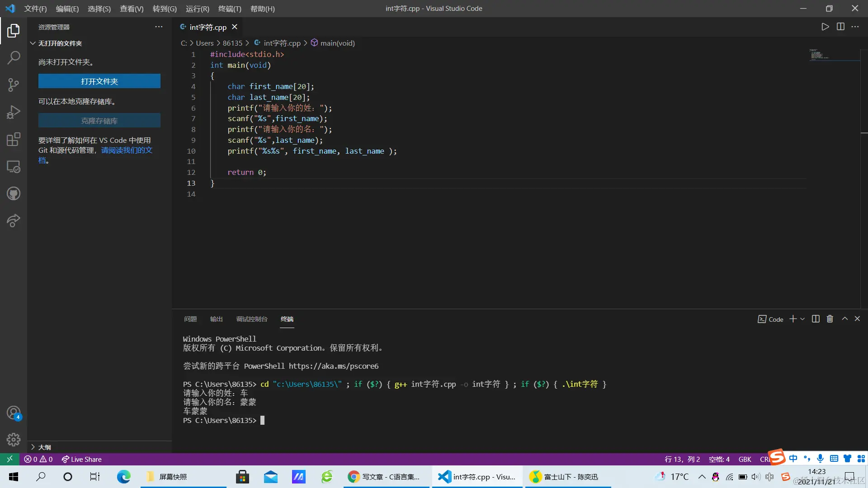Image resolution: width=868 pixels, height=488 pixels.
Task: Open the Manage gear settings icon
Action: [x=14, y=439]
